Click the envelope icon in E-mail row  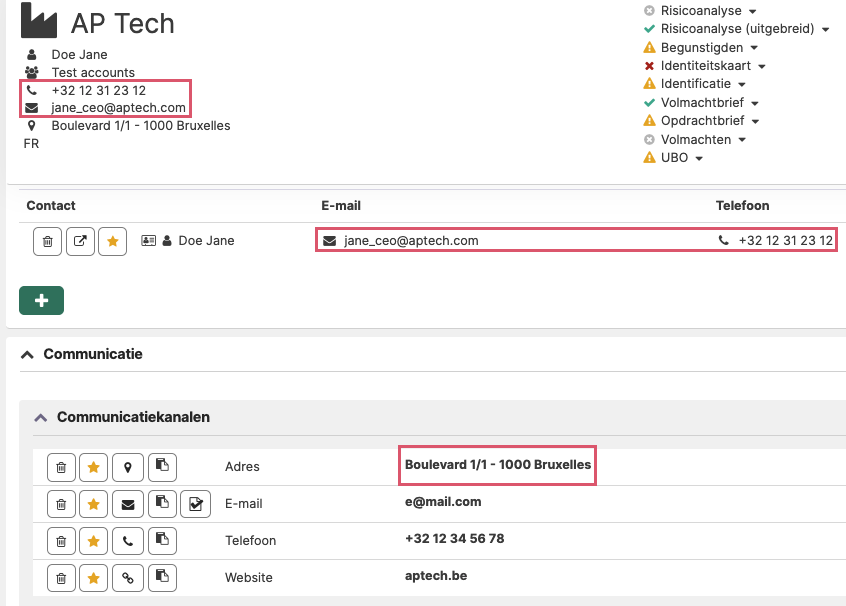pyautogui.click(x=128, y=504)
